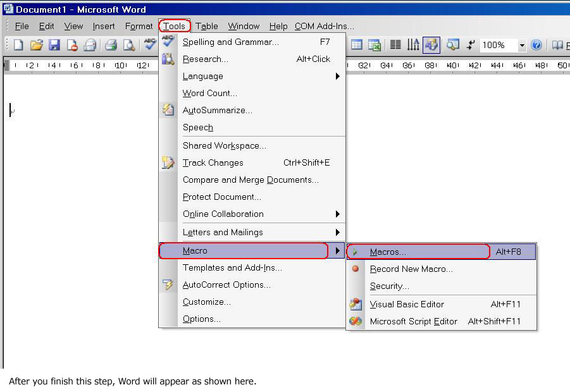Toggle Track Changes from Tools menu
This screenshot has width=570, height=392.
pos(252,162)
